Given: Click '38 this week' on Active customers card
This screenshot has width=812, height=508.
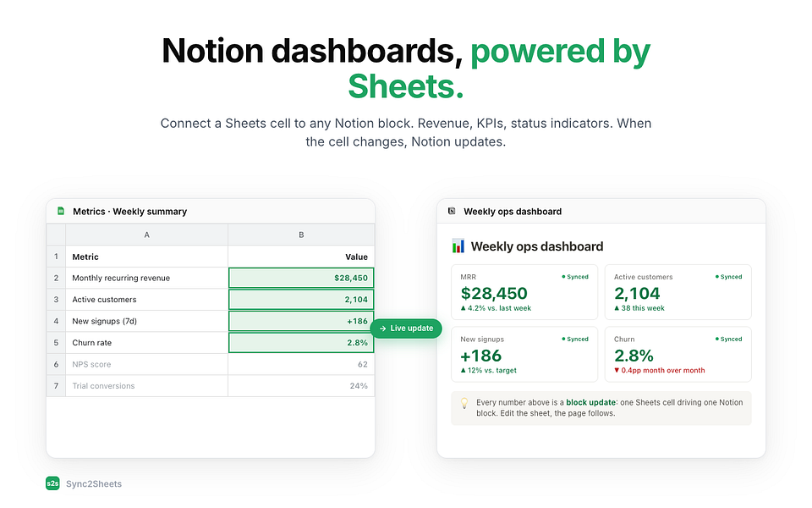Looking at the screenshot, I should (639, 308).
